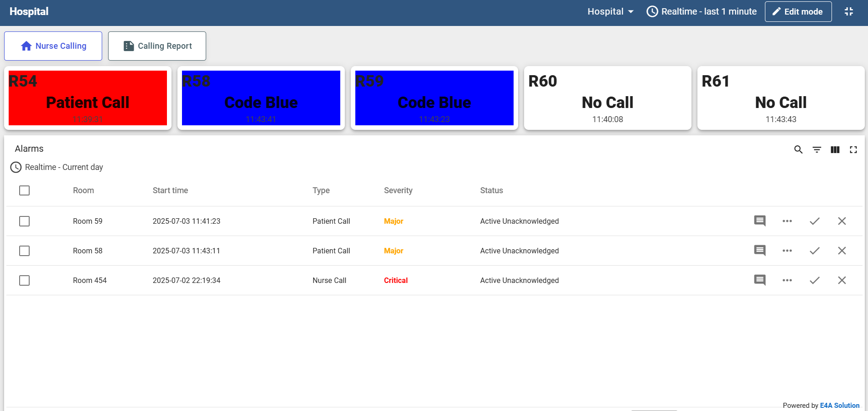The width and height of the screenshot is (868, 411).
Task: Switch to the Nurse Calling tab
Action: point(53,46)
